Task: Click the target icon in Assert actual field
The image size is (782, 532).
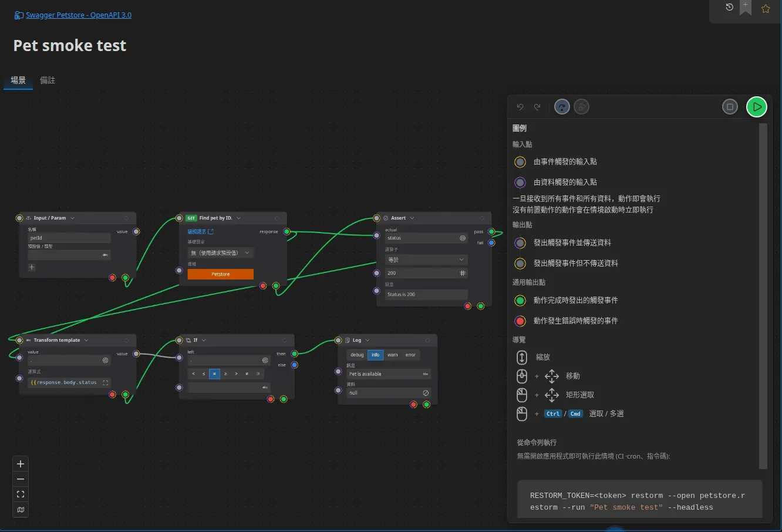Action: point(463,238)
